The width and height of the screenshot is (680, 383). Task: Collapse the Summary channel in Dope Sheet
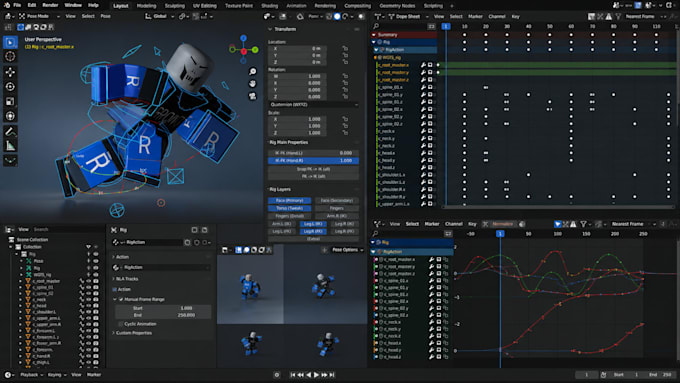click(x=374, y=35)
